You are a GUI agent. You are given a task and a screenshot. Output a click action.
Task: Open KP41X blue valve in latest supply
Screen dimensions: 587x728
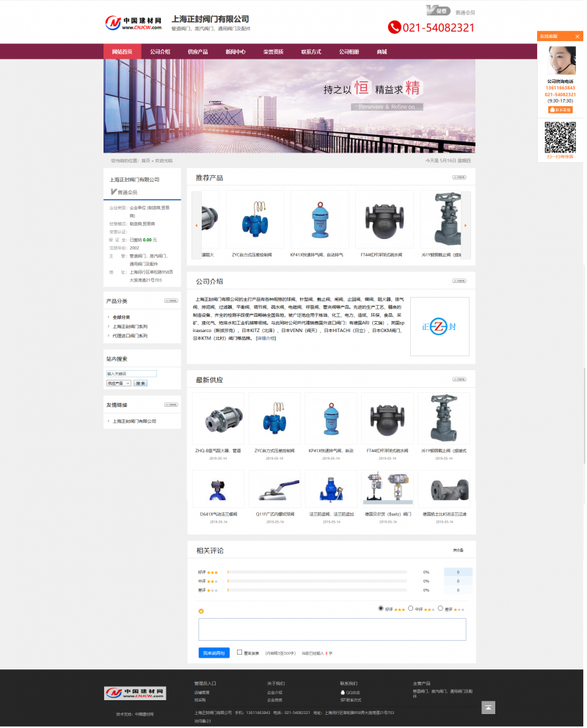[x=331, y=419]
